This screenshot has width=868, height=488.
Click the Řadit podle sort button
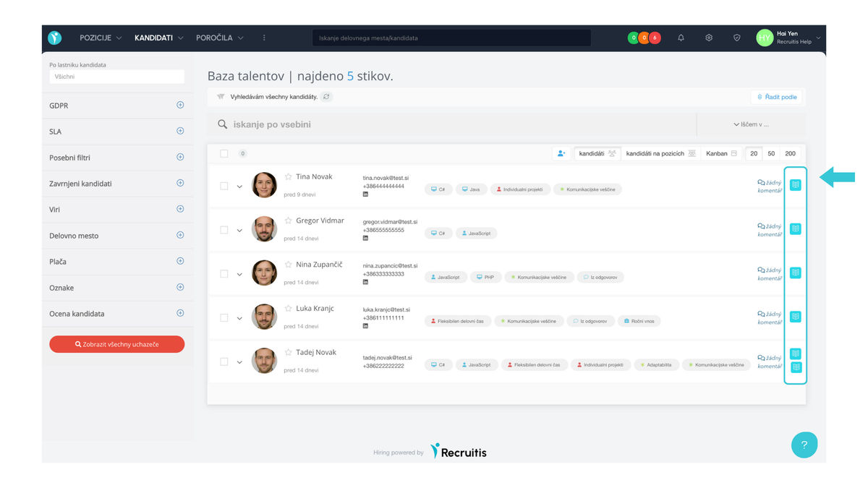pos(776,97)
